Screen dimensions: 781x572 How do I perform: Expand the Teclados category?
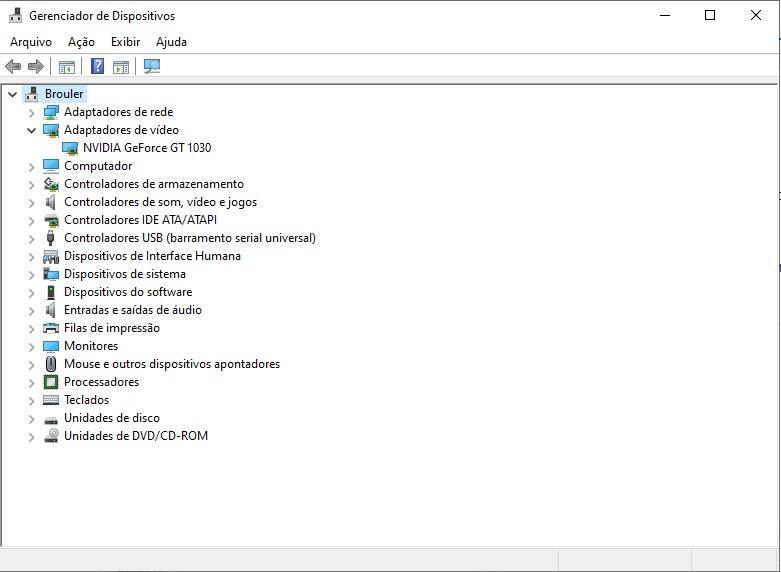click(x=31, y=400)
